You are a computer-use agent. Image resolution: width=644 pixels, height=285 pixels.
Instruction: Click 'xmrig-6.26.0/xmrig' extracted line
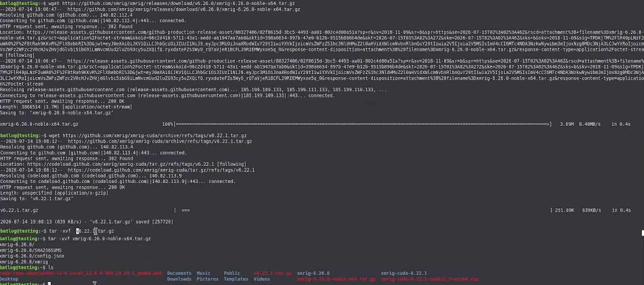click(24, 262)
